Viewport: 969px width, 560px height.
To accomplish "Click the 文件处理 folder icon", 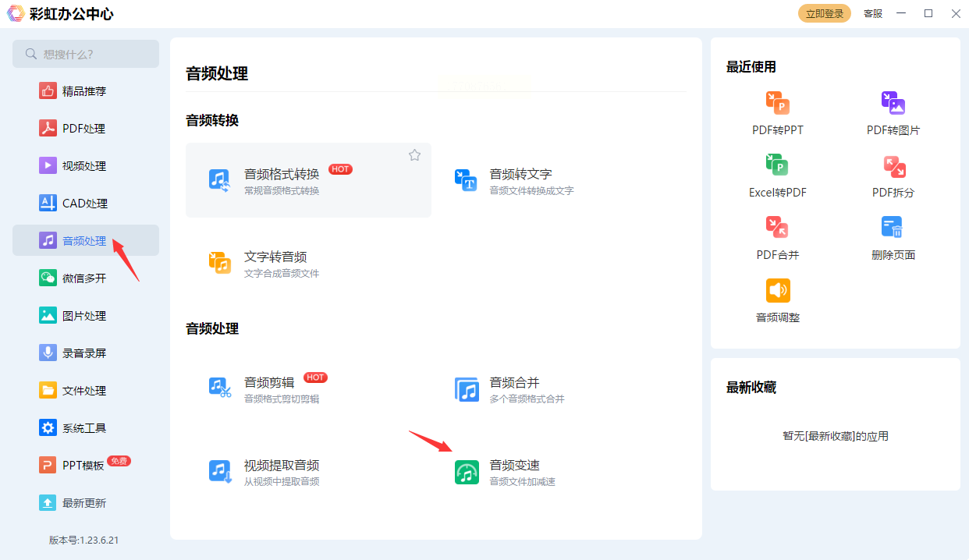I will 48,391.
